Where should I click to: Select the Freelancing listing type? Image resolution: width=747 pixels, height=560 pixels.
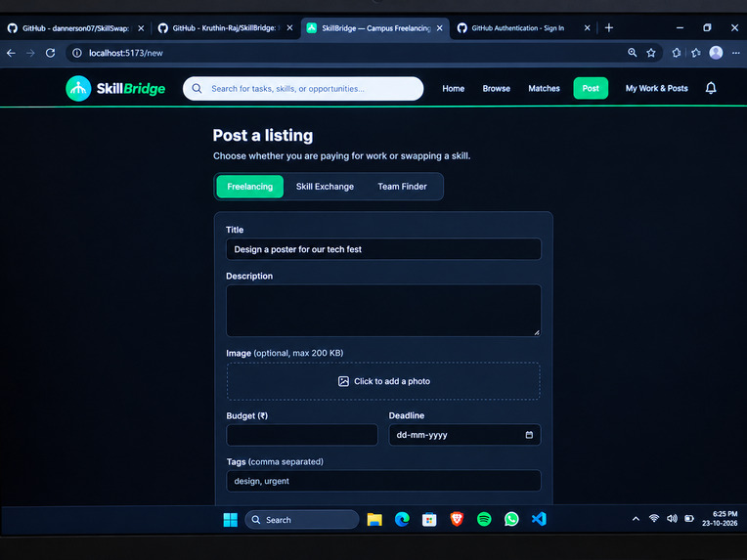[x=249, y=187]
